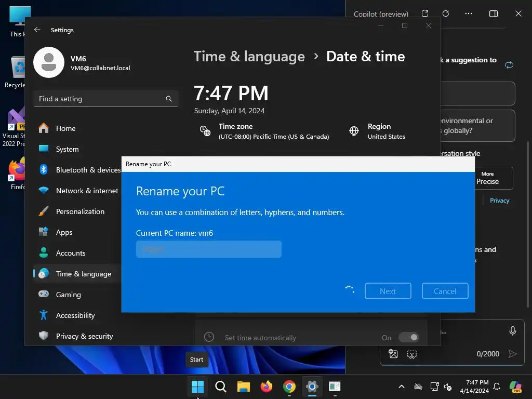The image size is (532, 399).
Task: Click the new PC name input field
Action: [x=209, y=249]
